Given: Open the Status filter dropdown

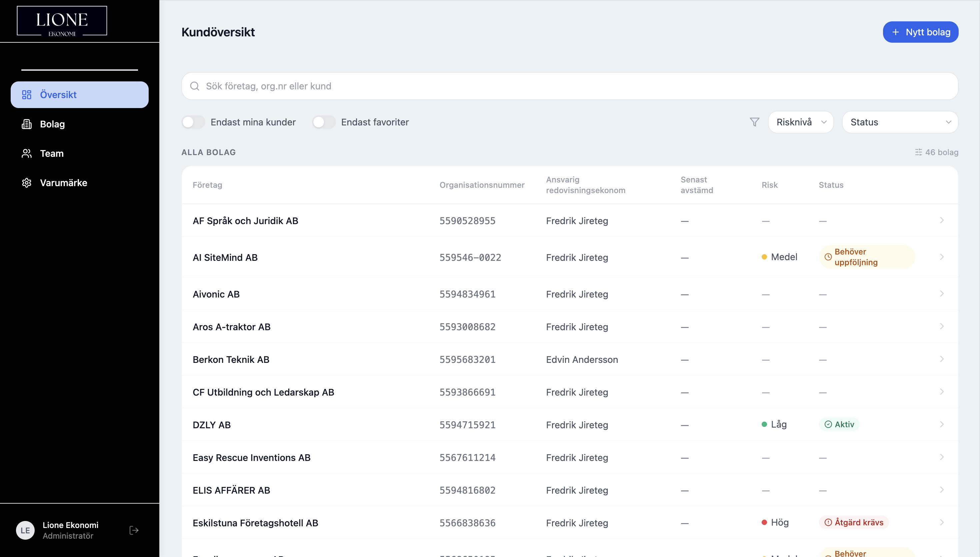Looking at the screenshot, I should point(900,122).
